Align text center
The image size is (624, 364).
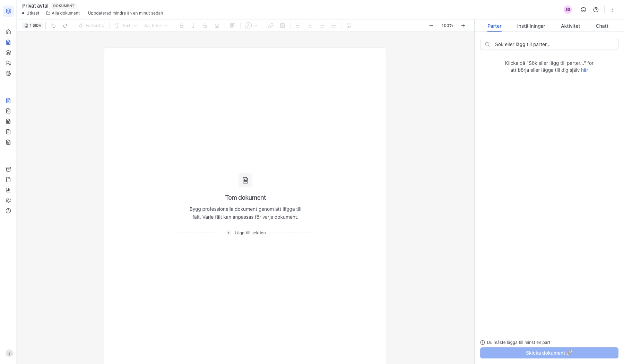click(x=310, y=26)
